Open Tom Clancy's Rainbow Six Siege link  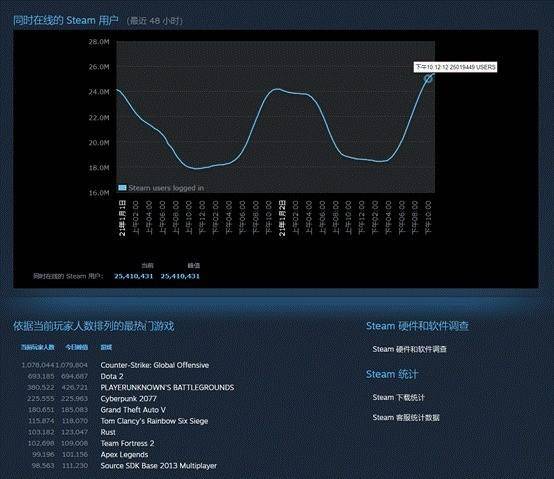coord(154,421)
